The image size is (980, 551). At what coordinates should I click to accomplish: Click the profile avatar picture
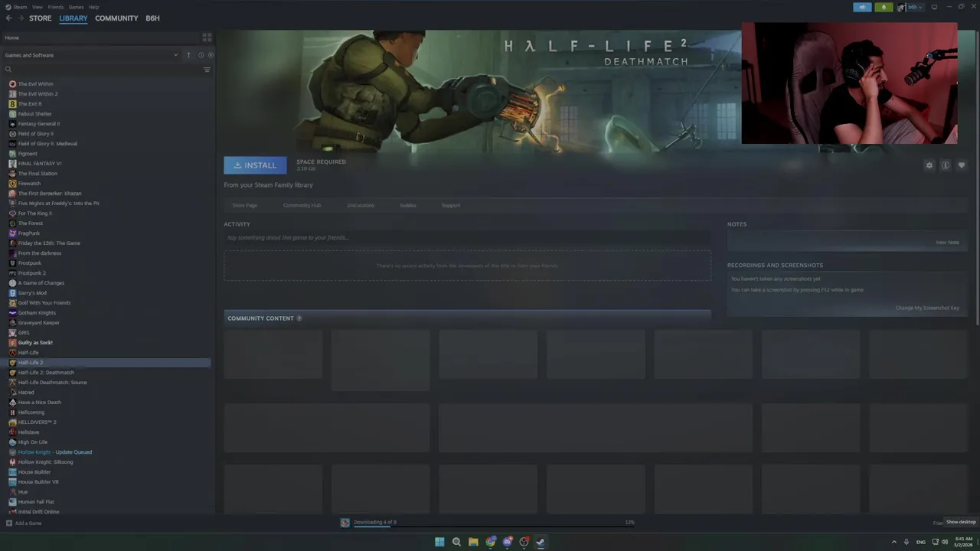coord(902,7)
